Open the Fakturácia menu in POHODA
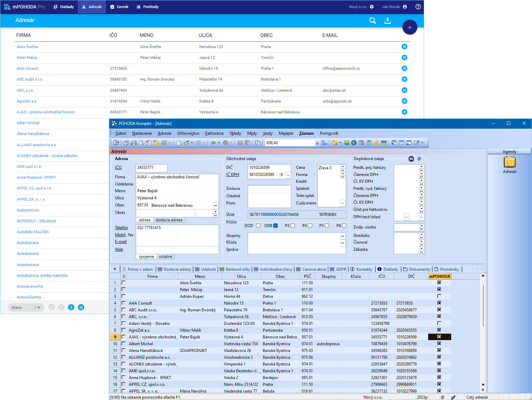532x400 pixels. (214, 133)
